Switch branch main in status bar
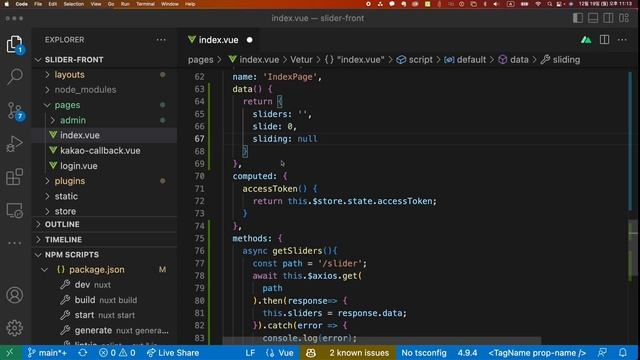 (x=47, y=353)
